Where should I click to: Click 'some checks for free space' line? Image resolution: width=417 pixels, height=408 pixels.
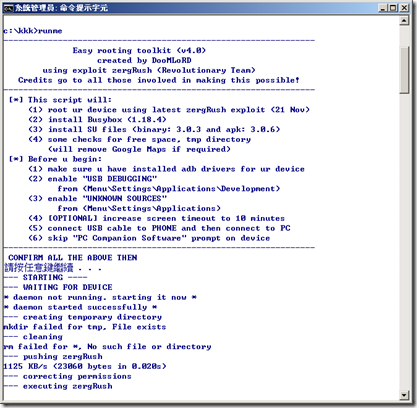click(139, 140)
